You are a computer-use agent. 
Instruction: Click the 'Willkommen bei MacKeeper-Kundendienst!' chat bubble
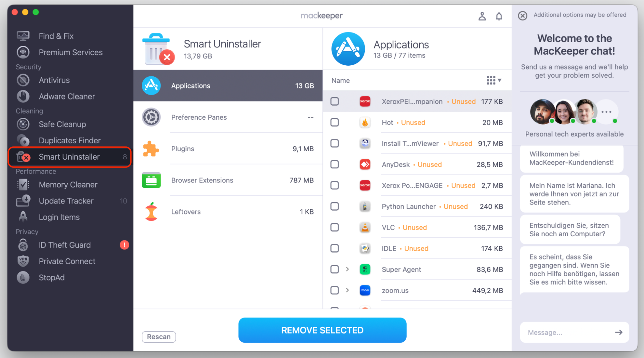pos(572,158)
